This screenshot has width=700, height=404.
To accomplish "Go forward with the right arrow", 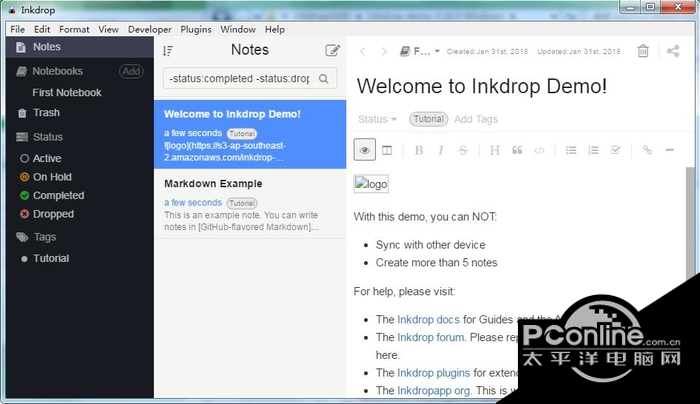I will coord(384,52).
